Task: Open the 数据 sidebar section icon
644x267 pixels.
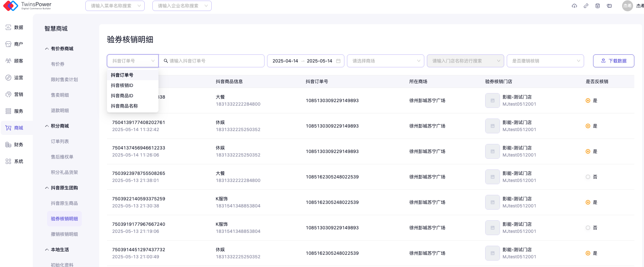Action: pyautogui.click(x=8, y=27)
